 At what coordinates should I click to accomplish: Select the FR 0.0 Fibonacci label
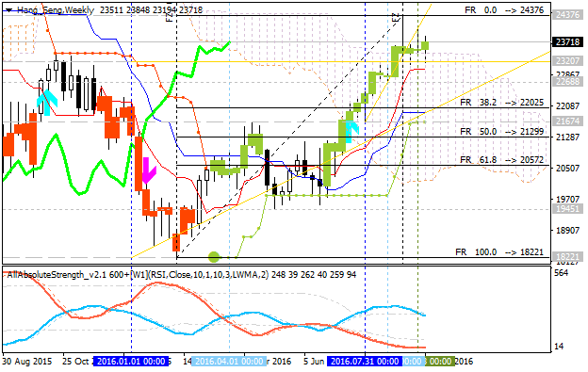pos(504,10)
